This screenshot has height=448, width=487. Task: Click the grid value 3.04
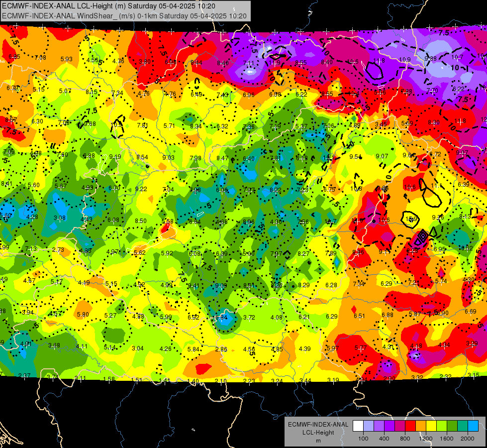coord(138,348)
